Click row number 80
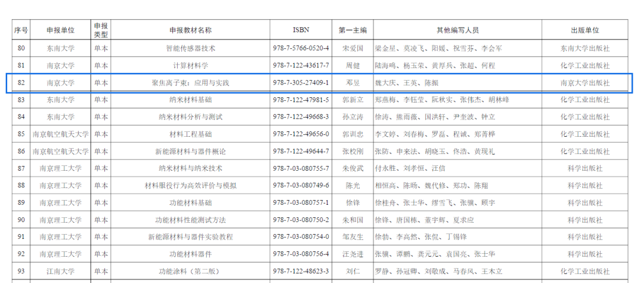The width and height of the screenshot is (644, 283). (x=21, y=48)
